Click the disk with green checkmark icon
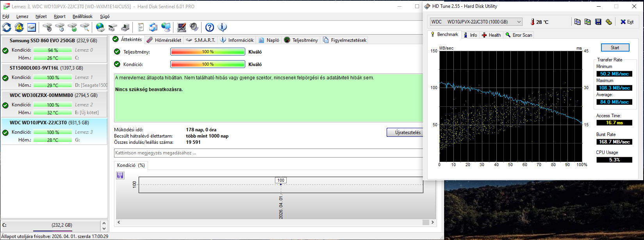Image resolution: width=644 pixels, height=240 pixels. point(72,27)
